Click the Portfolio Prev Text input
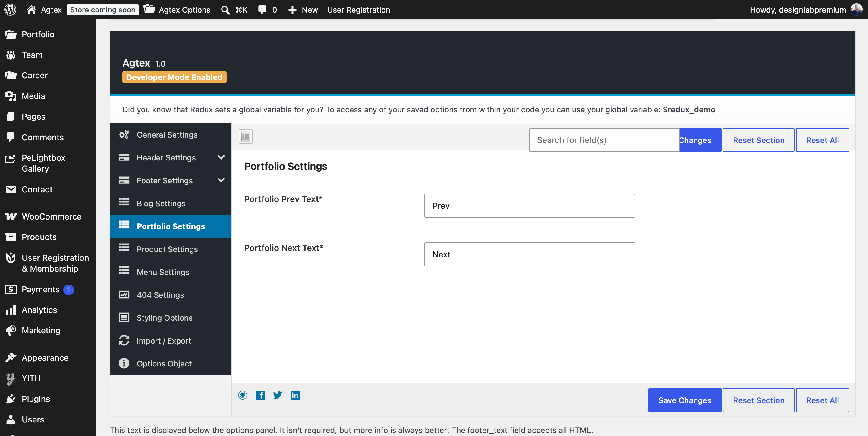Image resolution: width=868 pixels, height=436 pixels. click(530, 206)
